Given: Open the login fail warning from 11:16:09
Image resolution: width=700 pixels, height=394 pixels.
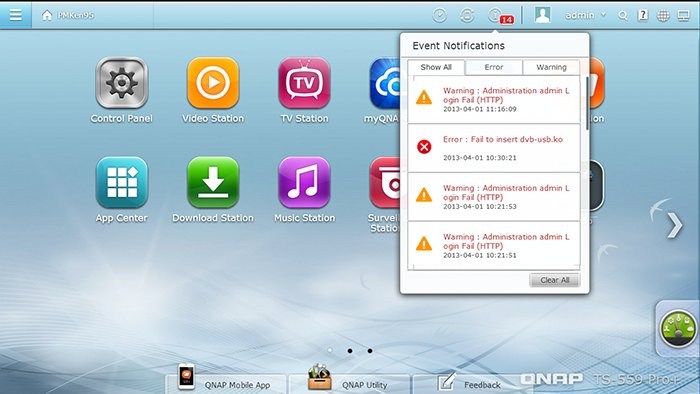Looking at the screenshot, I should tap(494, 100).
